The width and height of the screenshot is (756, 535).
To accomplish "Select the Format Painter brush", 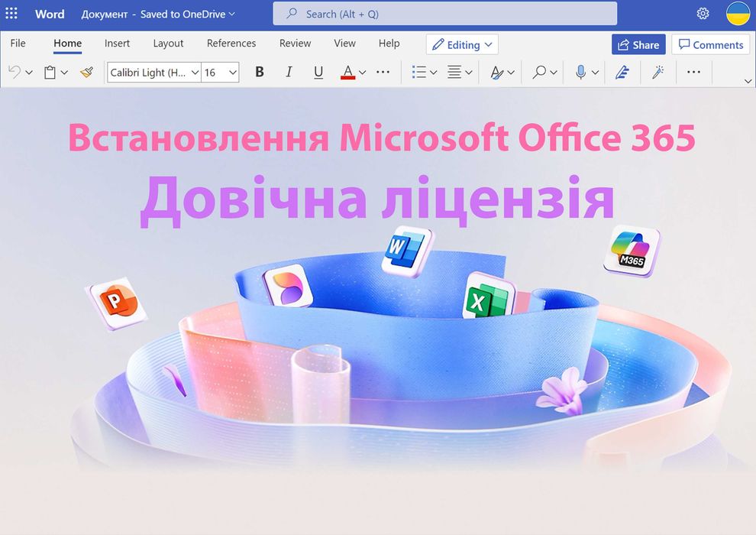I will point(87,73).
